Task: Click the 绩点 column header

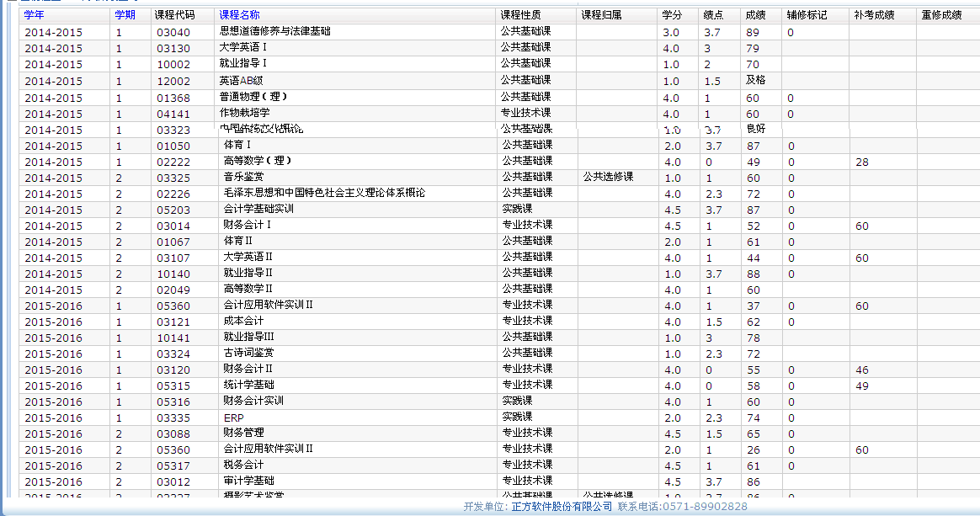Action: click(713, 15)
